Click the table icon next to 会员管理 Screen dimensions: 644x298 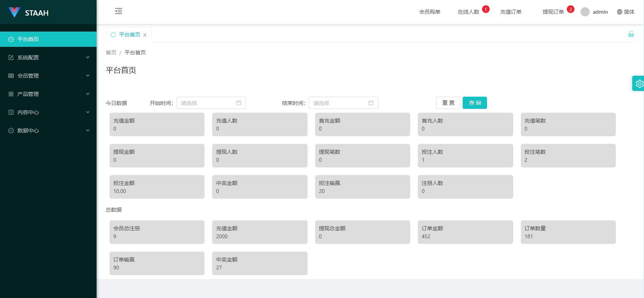(11, 76)
